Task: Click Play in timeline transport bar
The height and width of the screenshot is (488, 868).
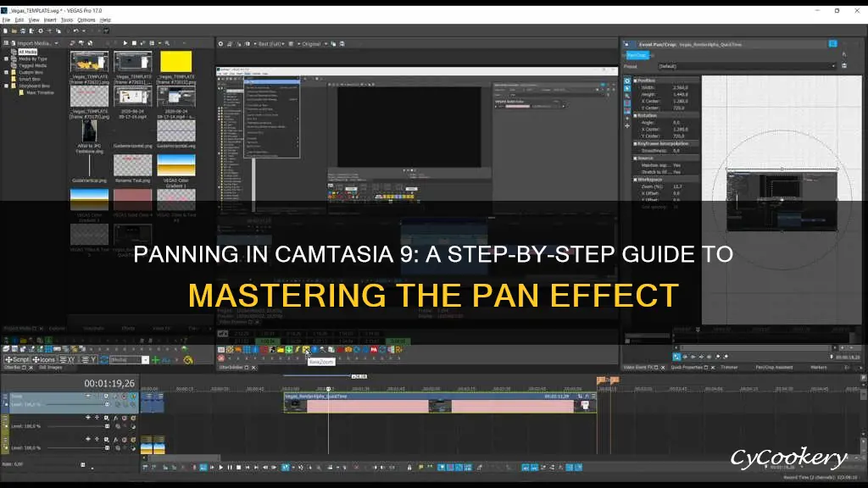Action: [x=221, y=468]
